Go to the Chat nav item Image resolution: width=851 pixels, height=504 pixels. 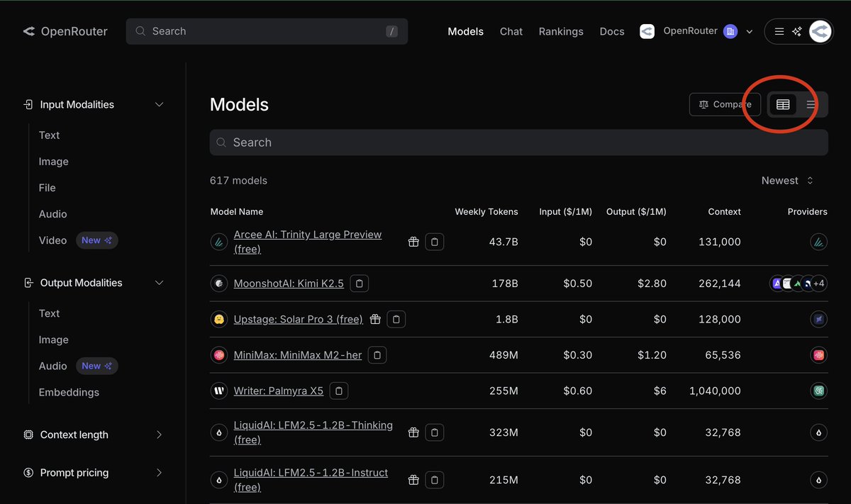coord(511,31)
